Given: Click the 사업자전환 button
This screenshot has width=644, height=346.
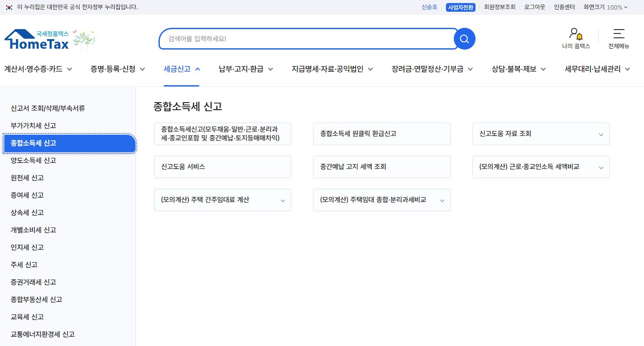Looking at the screenshot, I should (461, 7).
